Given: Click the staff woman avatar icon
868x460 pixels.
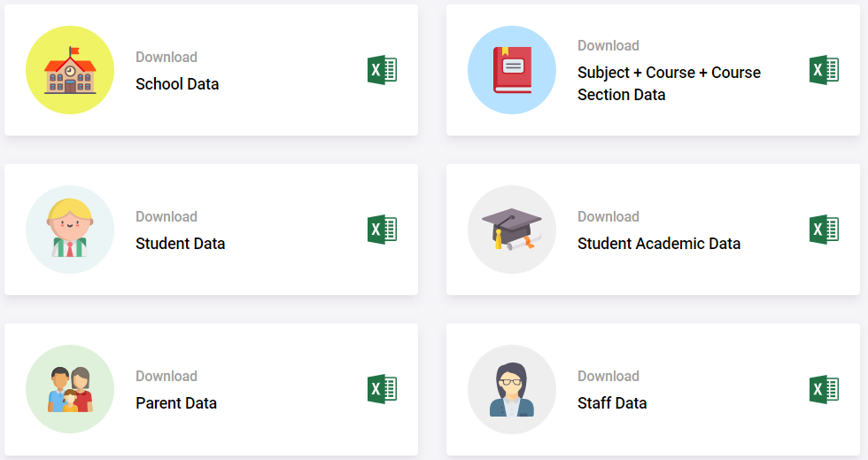Looking at the screenshot, I should [512, 389].
